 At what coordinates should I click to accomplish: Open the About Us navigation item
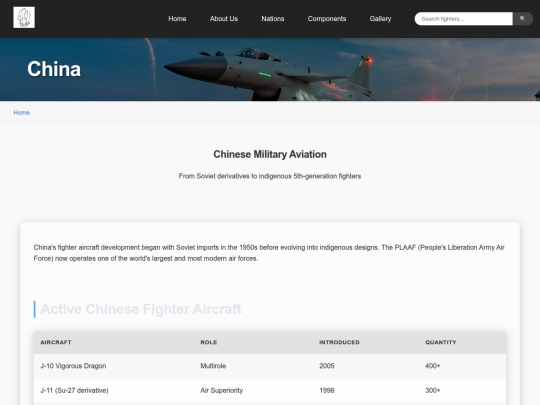[x=224, y=19]
